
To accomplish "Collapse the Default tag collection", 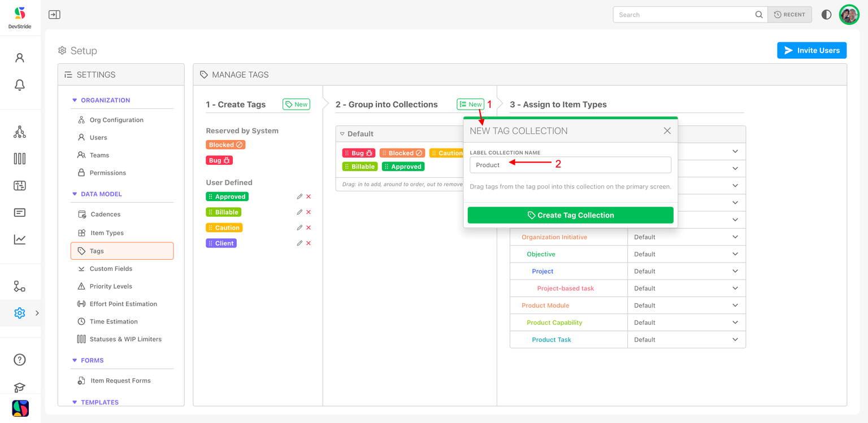I will 342,134.
